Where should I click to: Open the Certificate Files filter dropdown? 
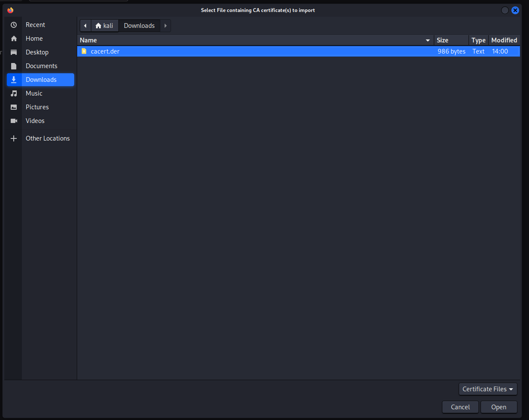tap(488, 389)
